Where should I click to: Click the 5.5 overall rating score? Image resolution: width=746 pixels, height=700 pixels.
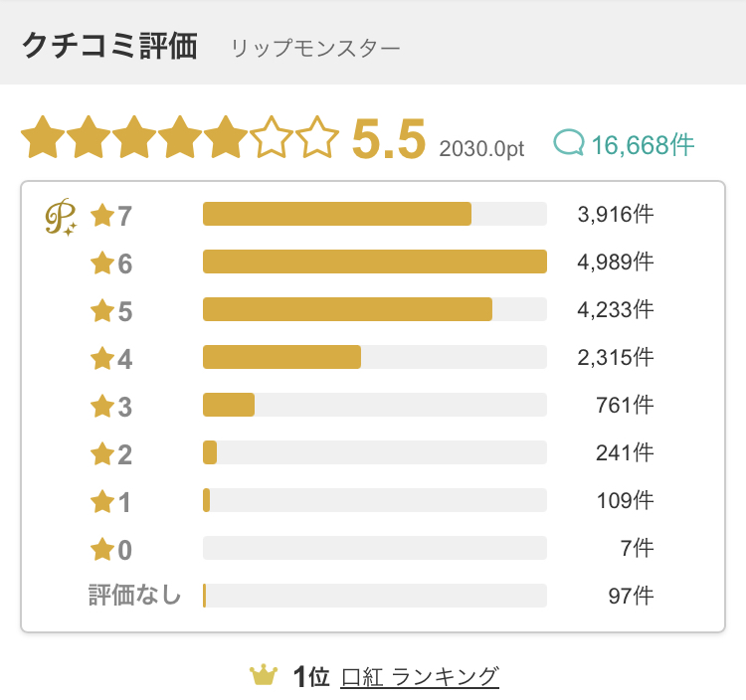click(x=389, y=139)
